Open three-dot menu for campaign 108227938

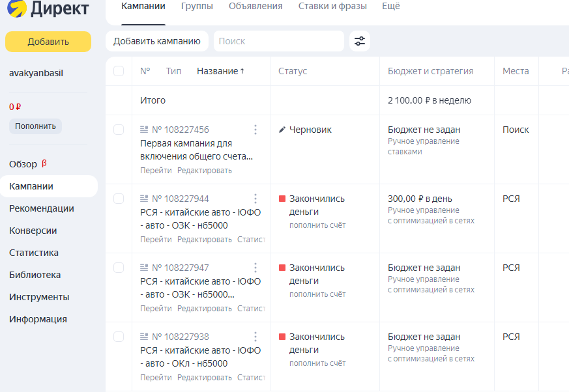tap(255, 337)
